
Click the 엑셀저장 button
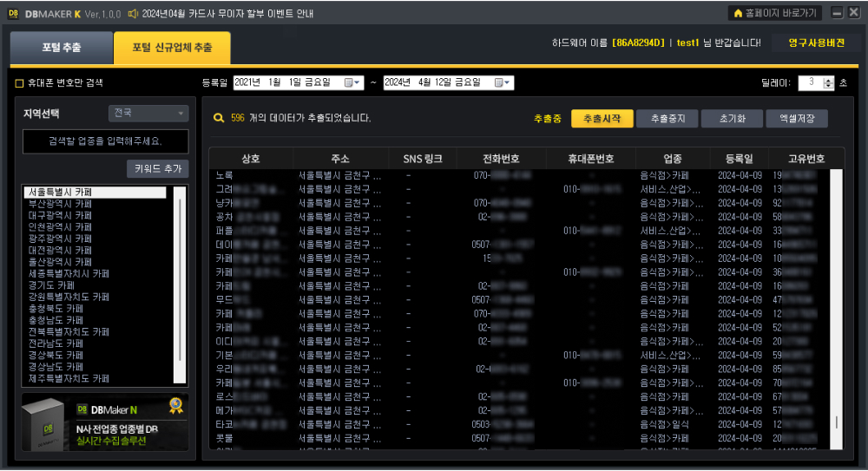(x=796, y=119)
